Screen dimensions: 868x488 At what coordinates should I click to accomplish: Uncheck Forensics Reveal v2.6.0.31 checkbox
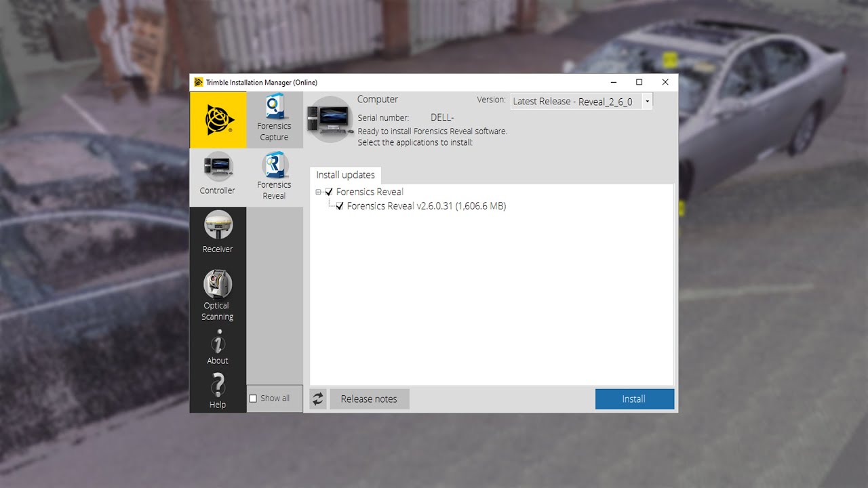[340, 206]
